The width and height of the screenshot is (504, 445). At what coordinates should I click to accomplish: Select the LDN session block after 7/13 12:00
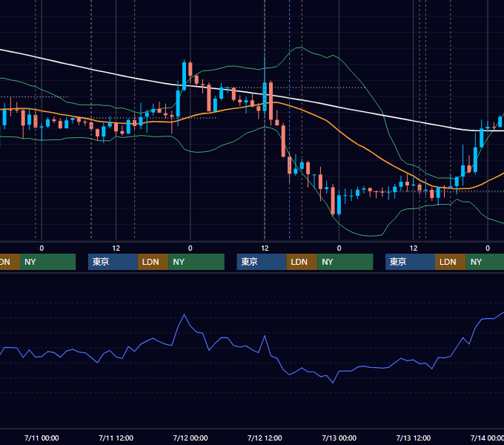tap(451, 262)
